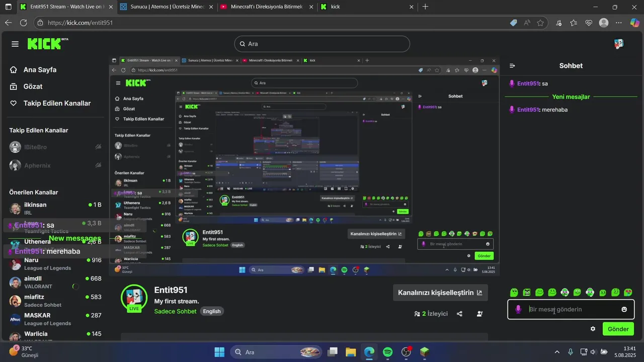Open Browser essentials heartbeat icon
This screenshot has width=644, height=362.
(589, 23)
